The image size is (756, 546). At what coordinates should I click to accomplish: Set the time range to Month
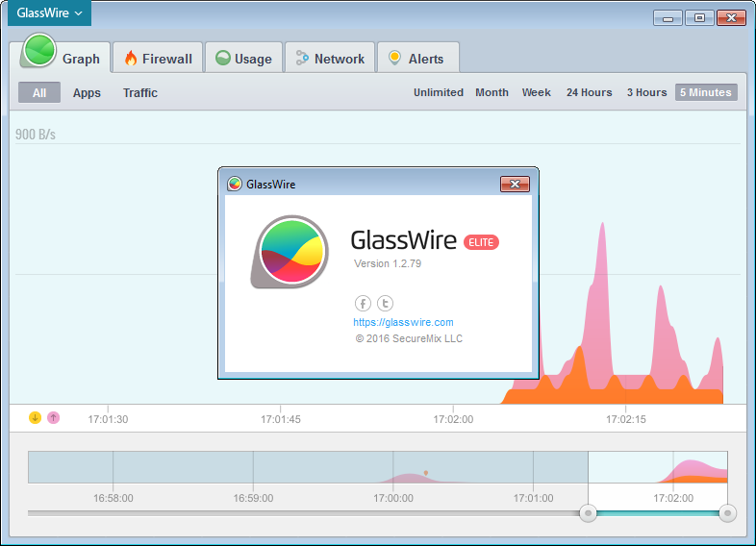(x=491, y=92)
